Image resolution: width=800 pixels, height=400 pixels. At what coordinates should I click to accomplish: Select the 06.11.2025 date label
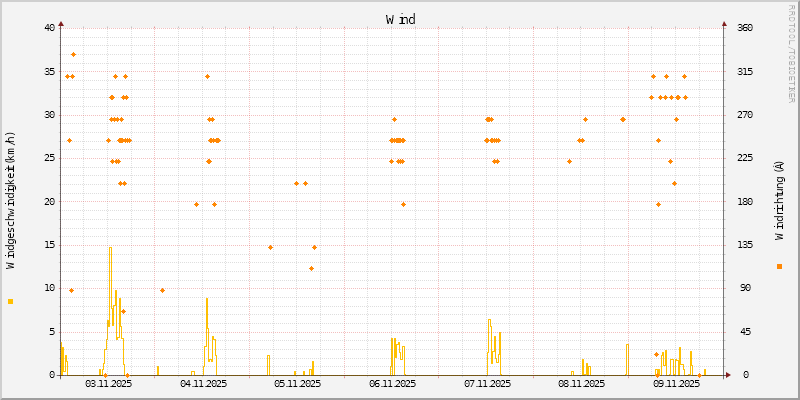pyautogui.click(x=392, y=383)
